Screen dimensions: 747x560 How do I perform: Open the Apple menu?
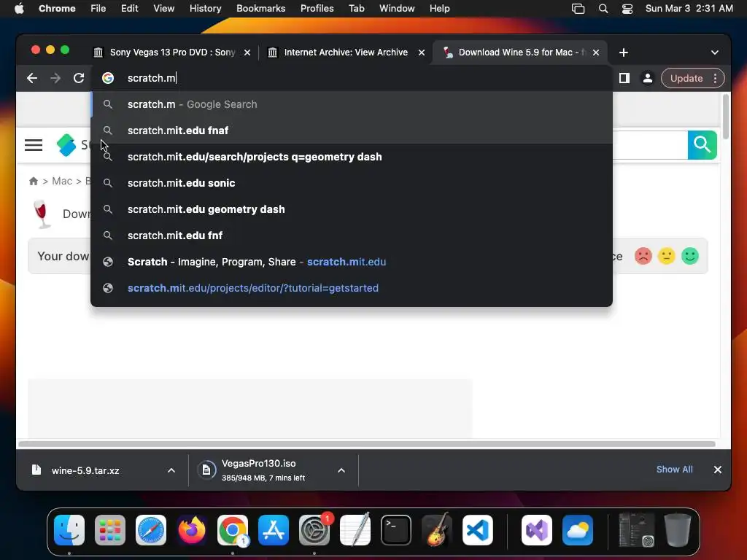(19, 9)
